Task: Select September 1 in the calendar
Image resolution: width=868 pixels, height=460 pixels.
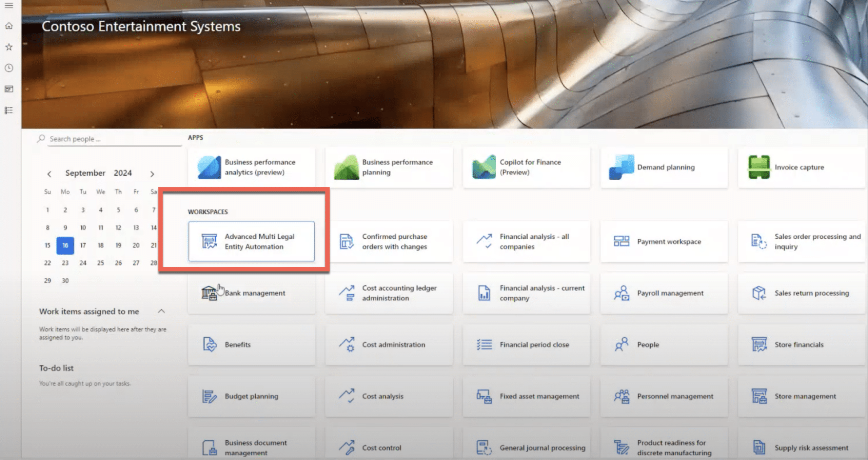Action: (47, 210)
